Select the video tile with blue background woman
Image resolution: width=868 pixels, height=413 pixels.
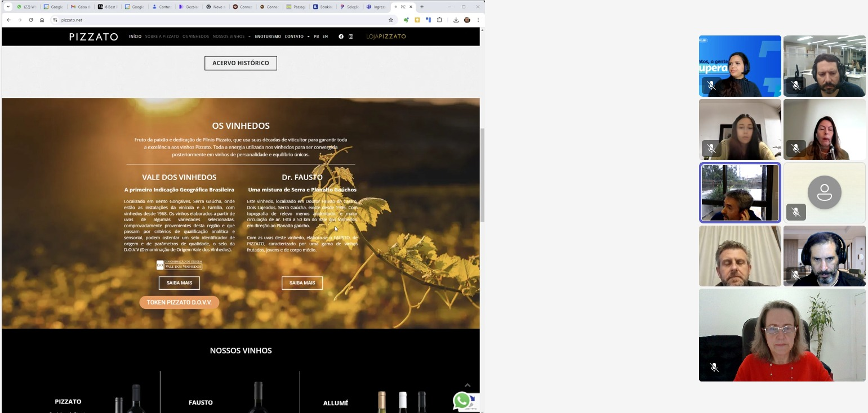[740, 66]
